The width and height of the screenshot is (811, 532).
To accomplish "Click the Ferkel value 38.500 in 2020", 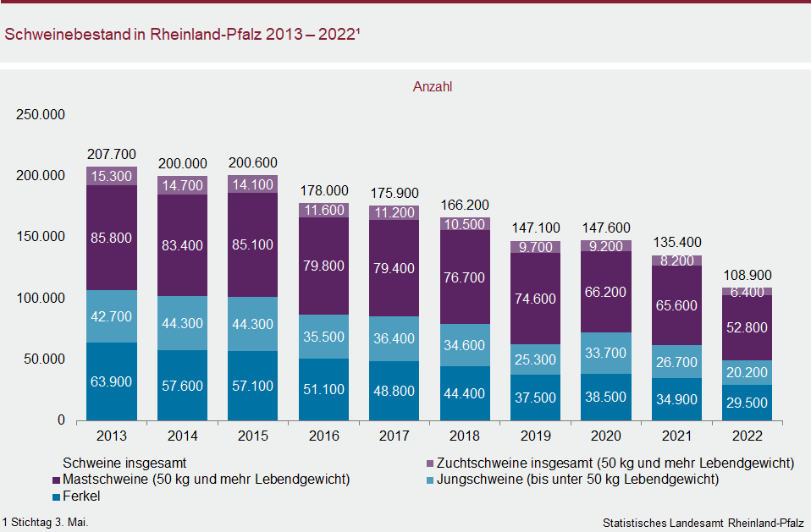I will click(605, 398).
